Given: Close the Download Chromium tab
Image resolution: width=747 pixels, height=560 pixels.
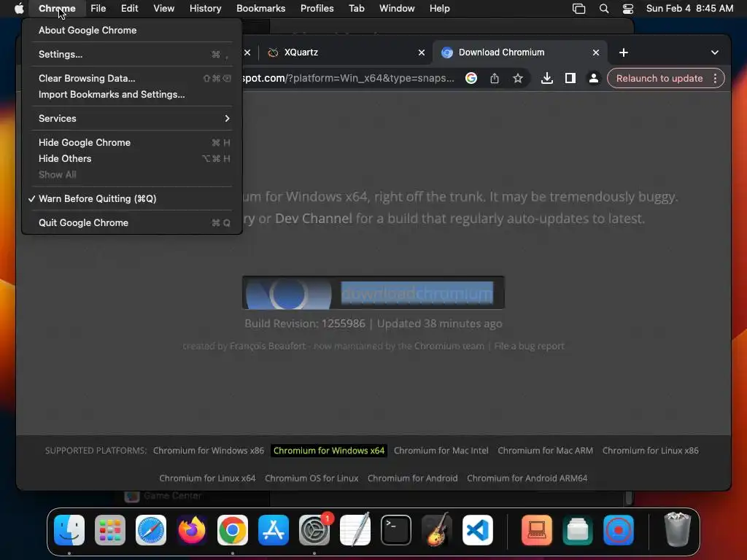Looking at the screenshot, I should [596, 52].
